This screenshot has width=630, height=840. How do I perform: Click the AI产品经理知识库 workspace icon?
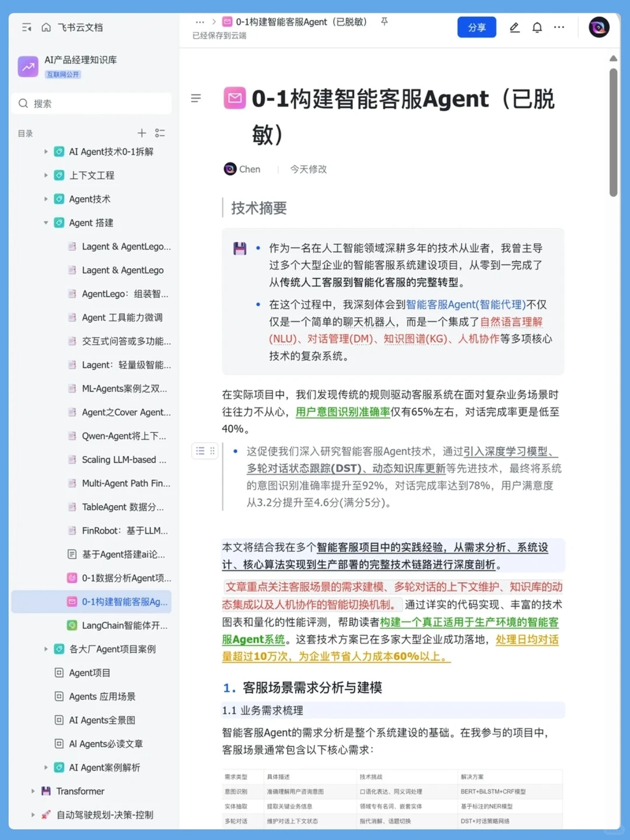pyautogui.click(x=27, y=66)
